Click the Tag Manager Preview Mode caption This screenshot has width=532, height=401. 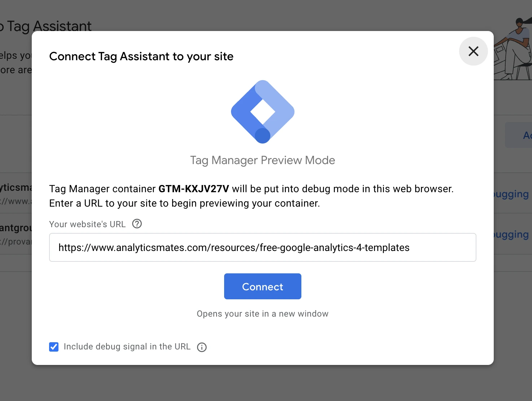[x=263, y=160]
